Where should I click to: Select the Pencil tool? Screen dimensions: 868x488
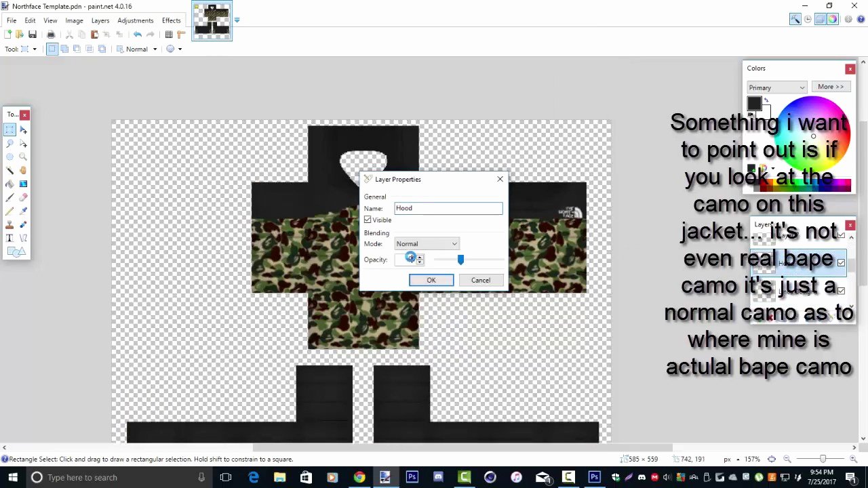[9, 211]
